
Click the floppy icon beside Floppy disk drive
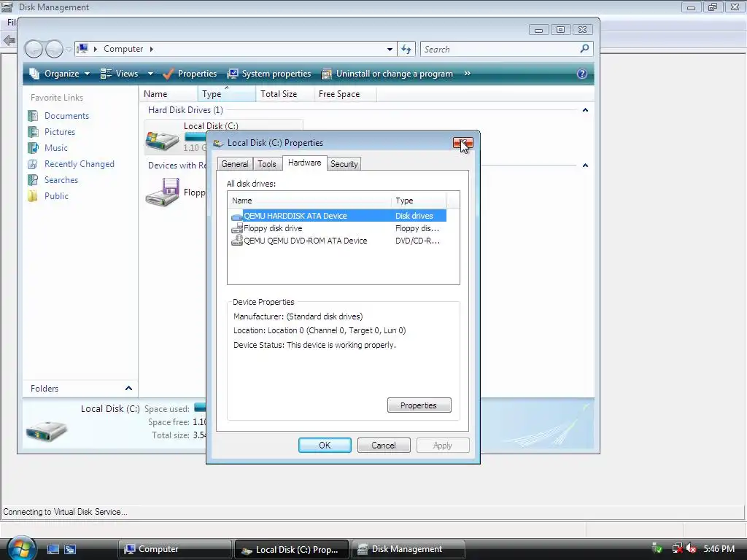(237, 228)
